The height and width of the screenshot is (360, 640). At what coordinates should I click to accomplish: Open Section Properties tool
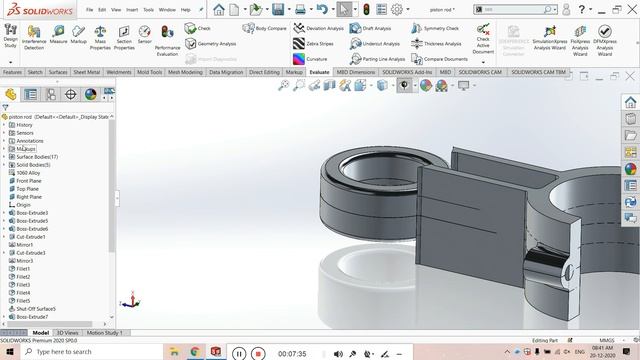tap(124, 37)
